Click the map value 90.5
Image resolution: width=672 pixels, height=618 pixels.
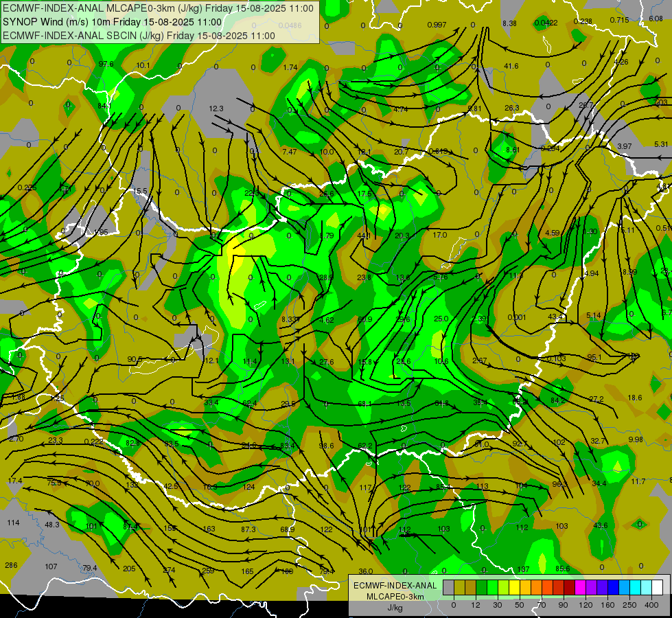click(135, 359)
